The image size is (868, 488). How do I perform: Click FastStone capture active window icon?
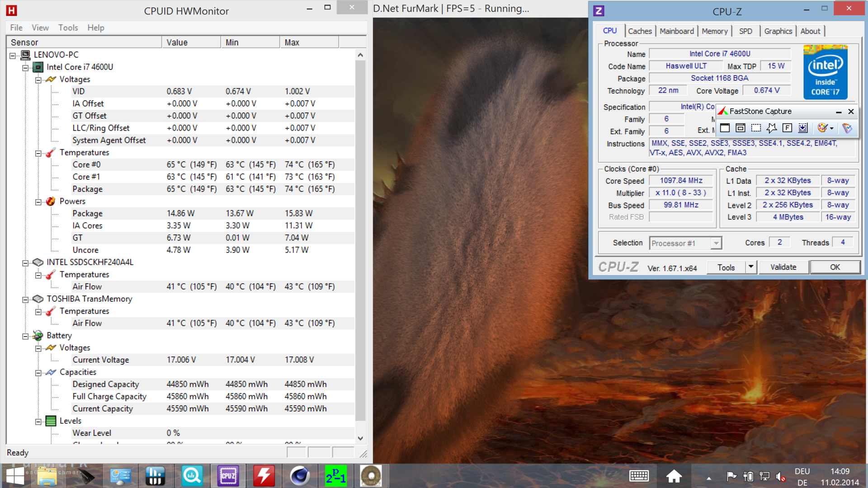725,128
